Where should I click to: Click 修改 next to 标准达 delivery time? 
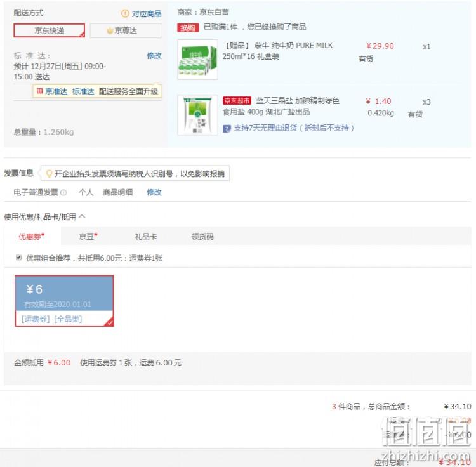(154, 56)
